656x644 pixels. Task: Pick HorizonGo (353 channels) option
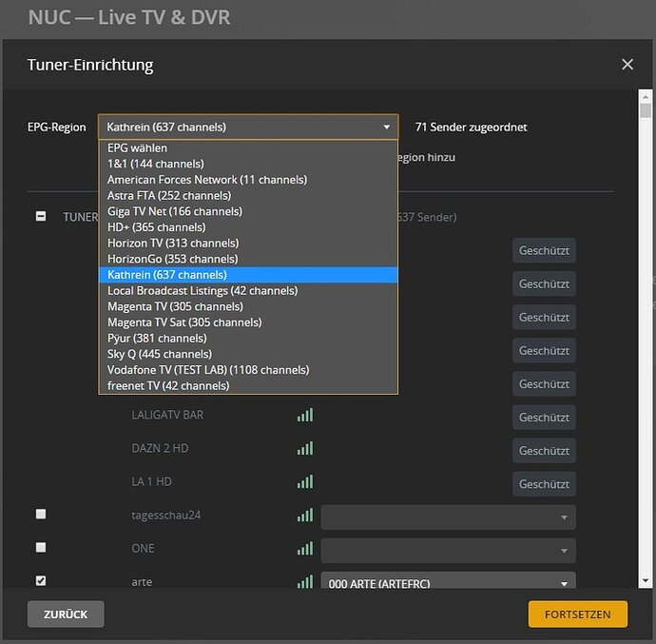click(248, 259)
